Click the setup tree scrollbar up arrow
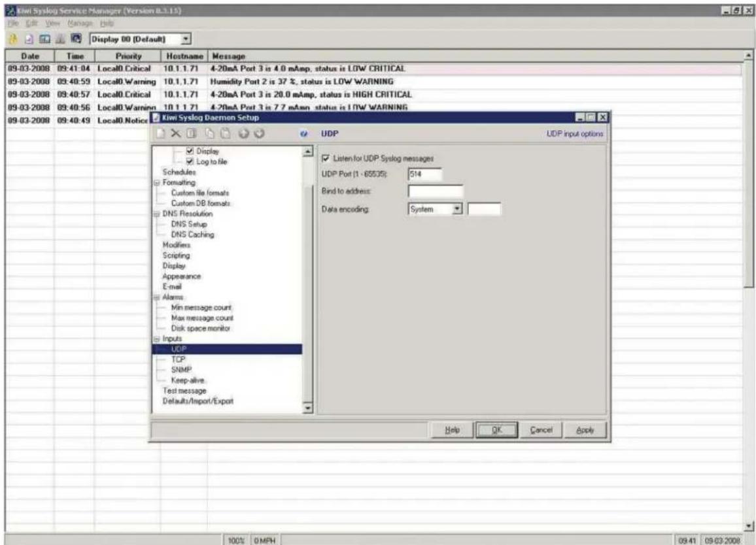The height and width of the screenshot is (545, 756). (x=307, y=152)
